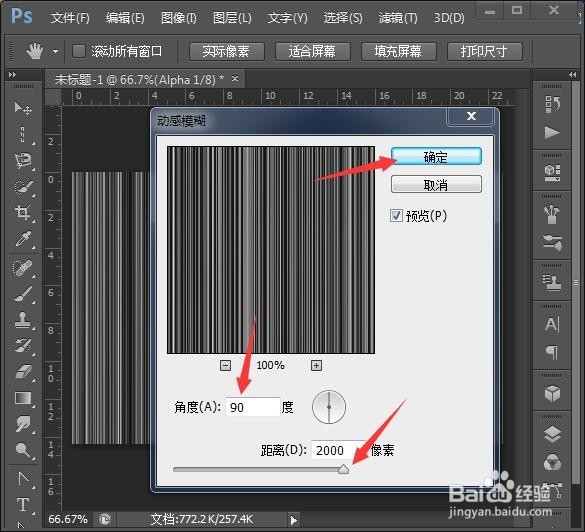
Task: Open the 3D panel cube icon
Action: pyautogui.click(x=552, y=393)
